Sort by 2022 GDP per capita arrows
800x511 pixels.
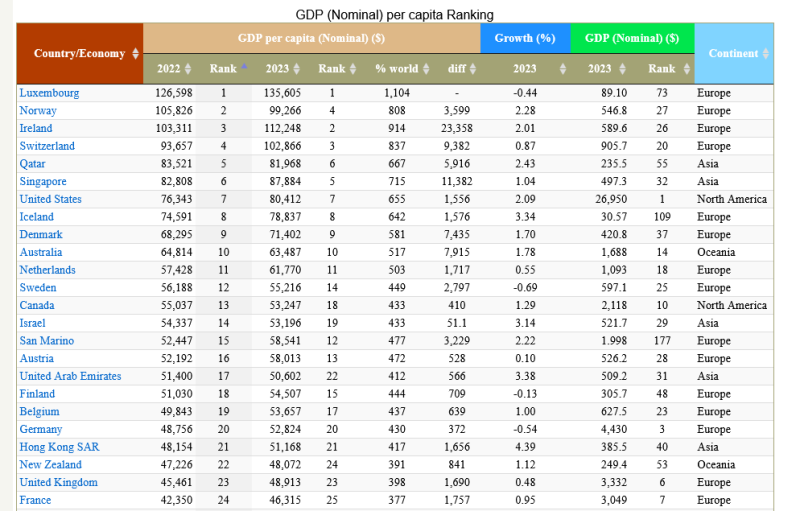(188, 69)
